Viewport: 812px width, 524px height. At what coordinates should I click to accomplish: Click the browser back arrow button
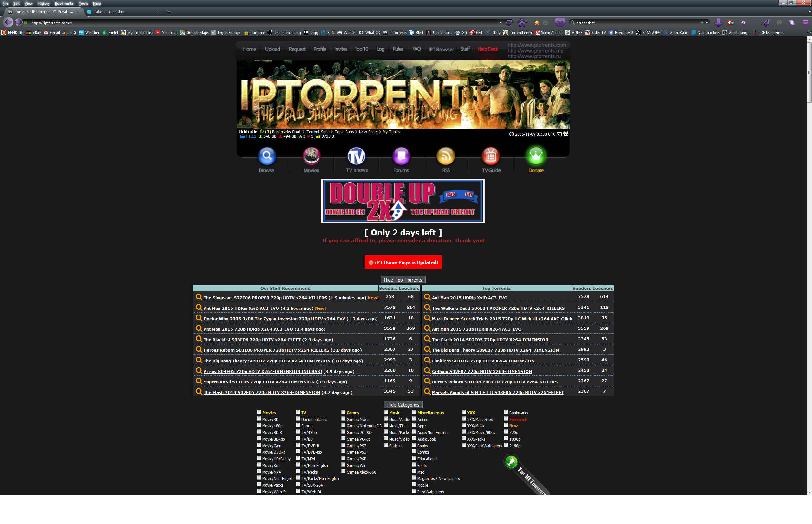click(x=8, y=23)
